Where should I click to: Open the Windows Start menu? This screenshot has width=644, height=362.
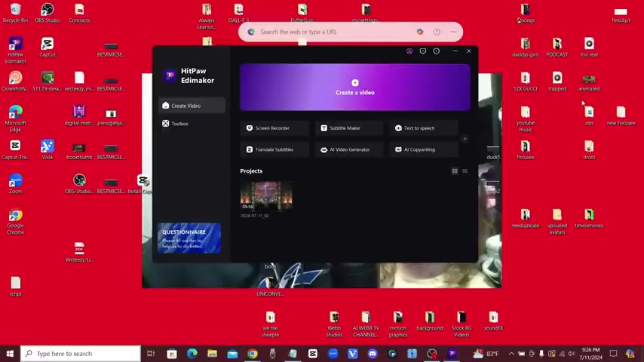[10, 354]
